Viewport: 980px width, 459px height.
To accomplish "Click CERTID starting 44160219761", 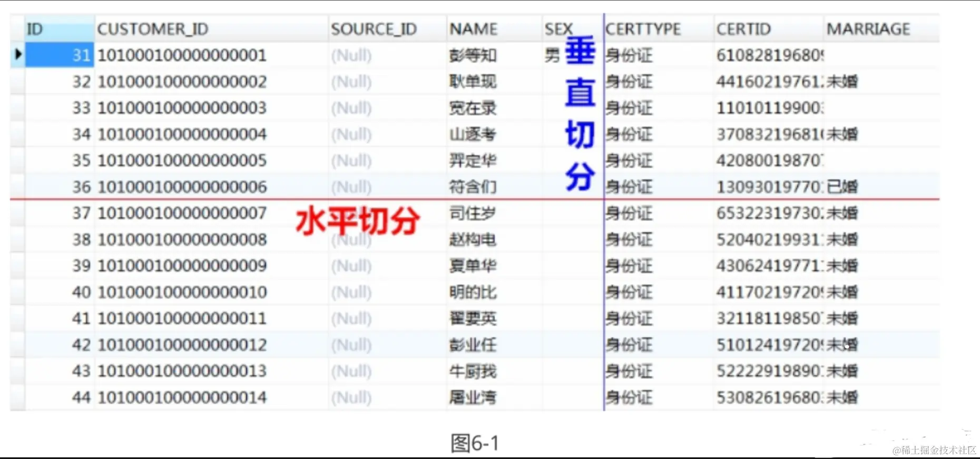I will 770,82.
